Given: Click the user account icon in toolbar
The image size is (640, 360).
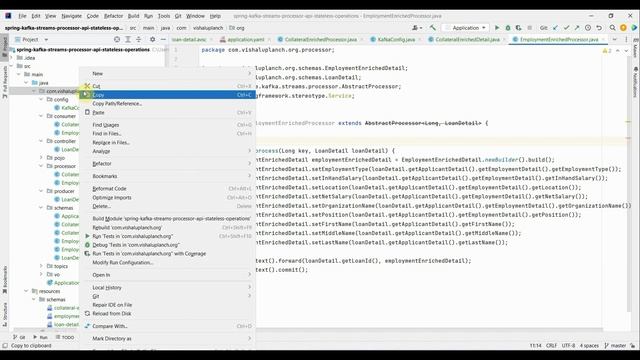Looking at the screenshot, I should coord(417,28).
